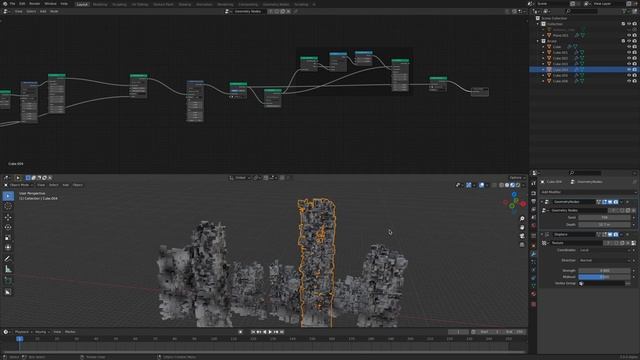Screen dimensions: 640x360
Task: Toggle GeometryNodes modifier render display
Action: click(616, 202)
